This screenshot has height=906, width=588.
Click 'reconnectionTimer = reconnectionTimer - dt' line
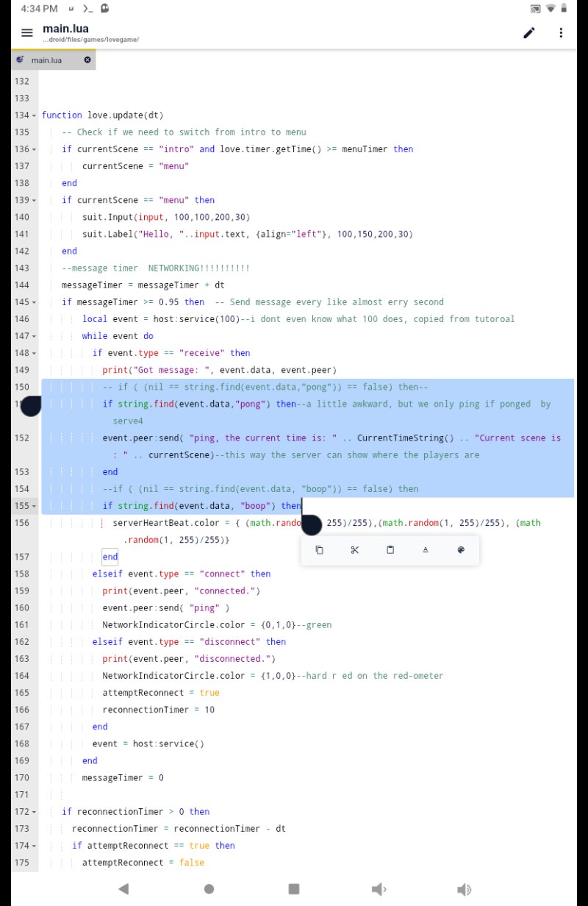point(179,829)
